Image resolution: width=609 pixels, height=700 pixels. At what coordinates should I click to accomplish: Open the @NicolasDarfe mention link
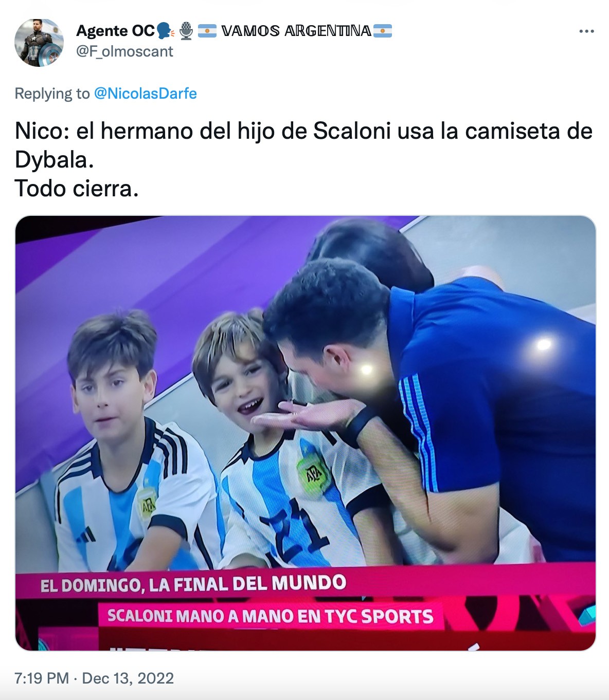pos(146,94)
